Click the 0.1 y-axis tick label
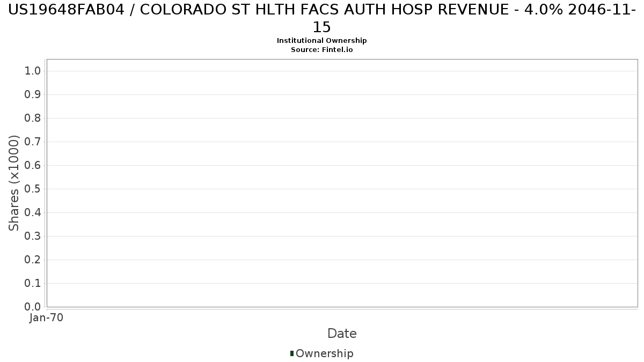Screen dimensions: 644x362 [x=33, y=283]
